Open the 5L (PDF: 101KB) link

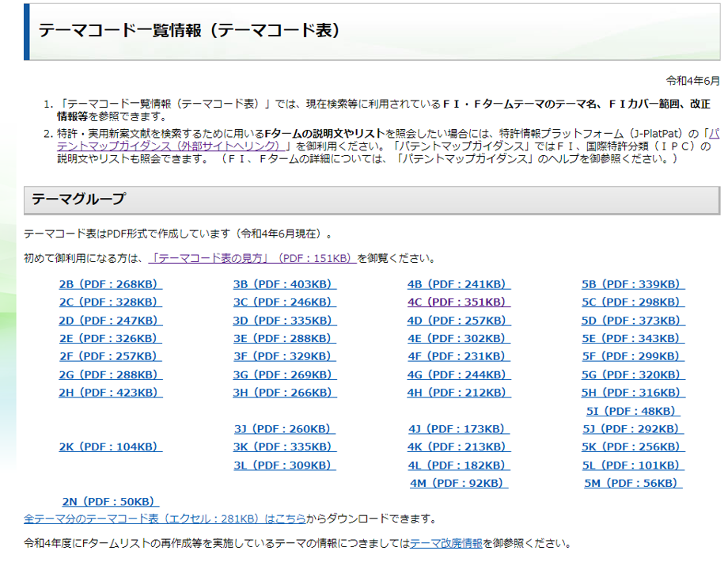pyautogui.click(x=633, y=465)
